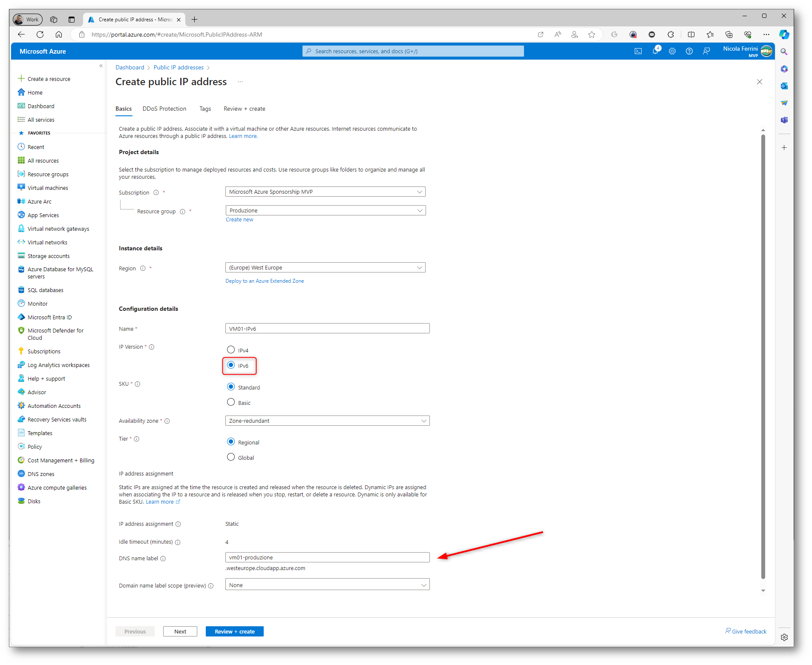Show info tooltip for Subscription

click(156, 192)
